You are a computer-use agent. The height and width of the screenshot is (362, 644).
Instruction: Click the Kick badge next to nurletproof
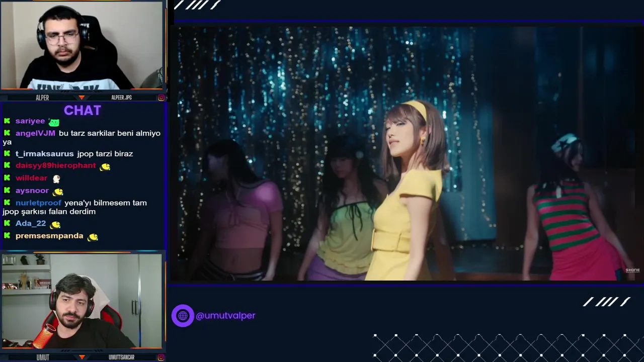click(x=7, y=203)
